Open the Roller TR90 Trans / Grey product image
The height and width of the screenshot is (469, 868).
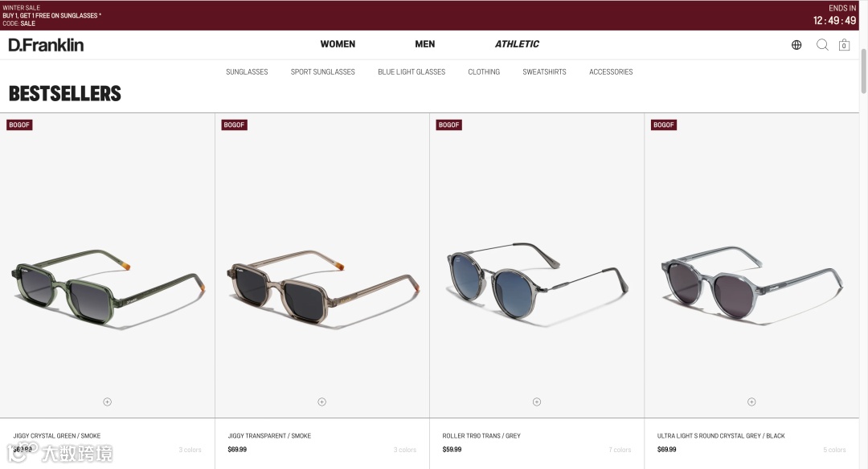pyautogui.click(x=537, y=279)
